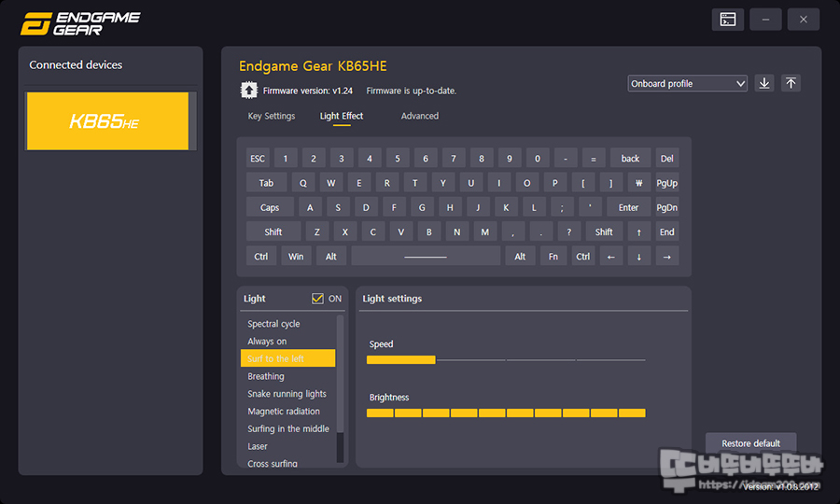Click the upload profile arrow icon
840x504 pixels.
(x=791, y=83)
